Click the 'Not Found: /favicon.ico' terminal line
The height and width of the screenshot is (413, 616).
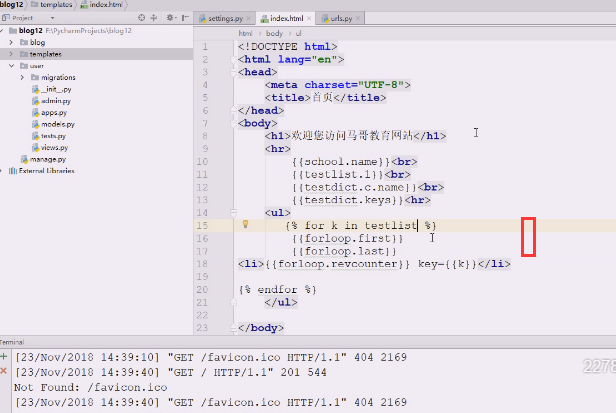(90, 387)
